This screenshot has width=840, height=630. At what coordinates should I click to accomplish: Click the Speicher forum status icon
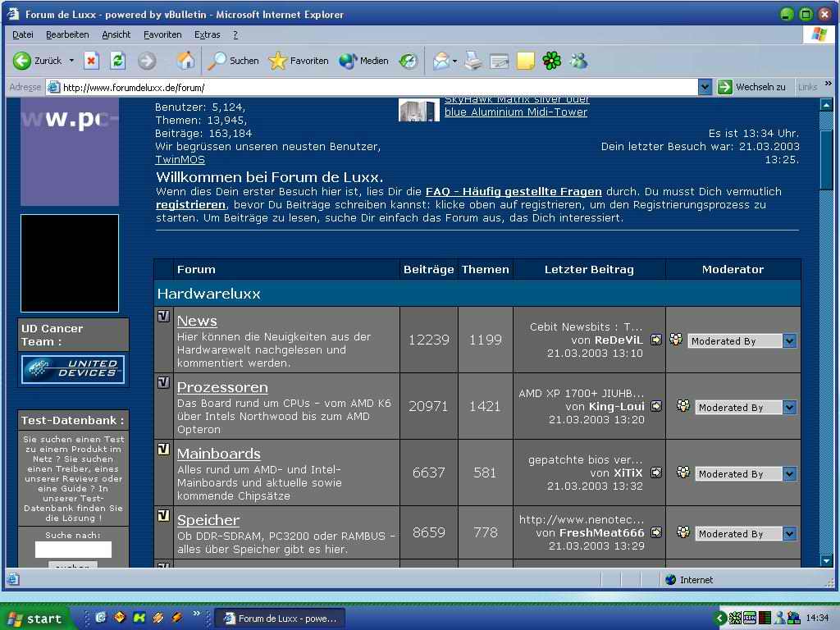[164, 515]
